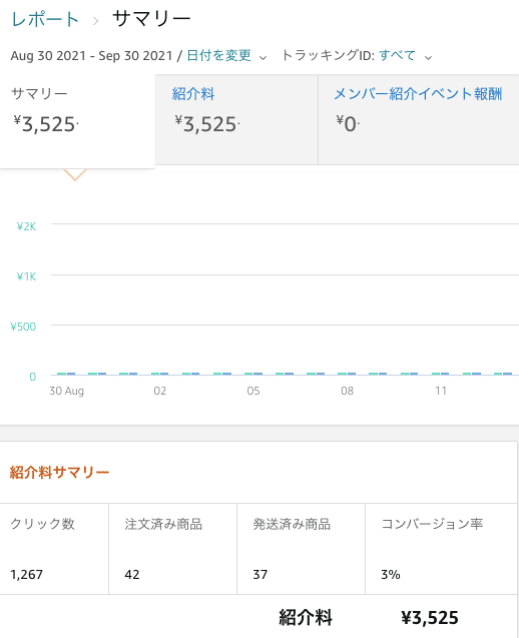This screenshot has height=638, width=519.
Task: Click the コンバージョン率 cell showing 3%
Action: pos(441,549)
